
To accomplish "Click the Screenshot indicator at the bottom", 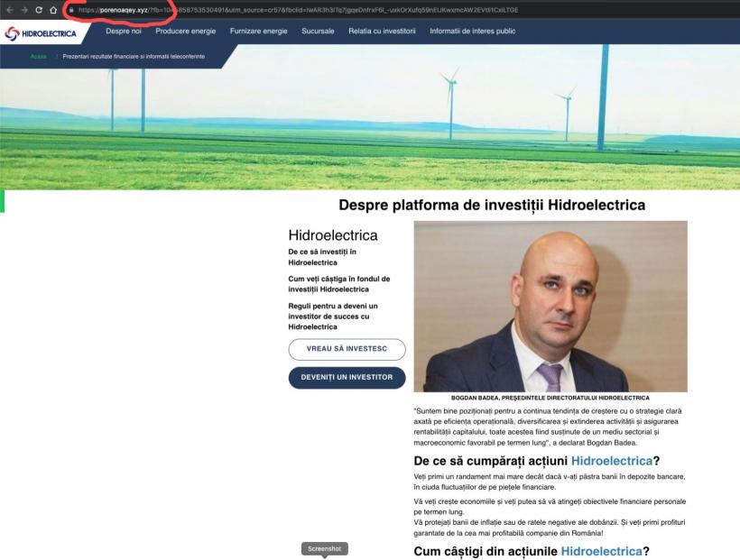I will [323, 548].
